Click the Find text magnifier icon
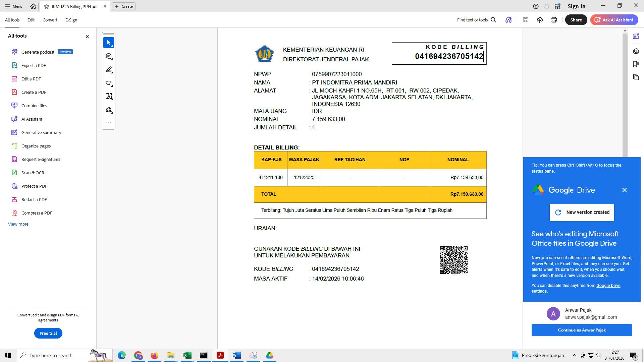The height and width of the screenshot is (362, 644). coord(493,20)
